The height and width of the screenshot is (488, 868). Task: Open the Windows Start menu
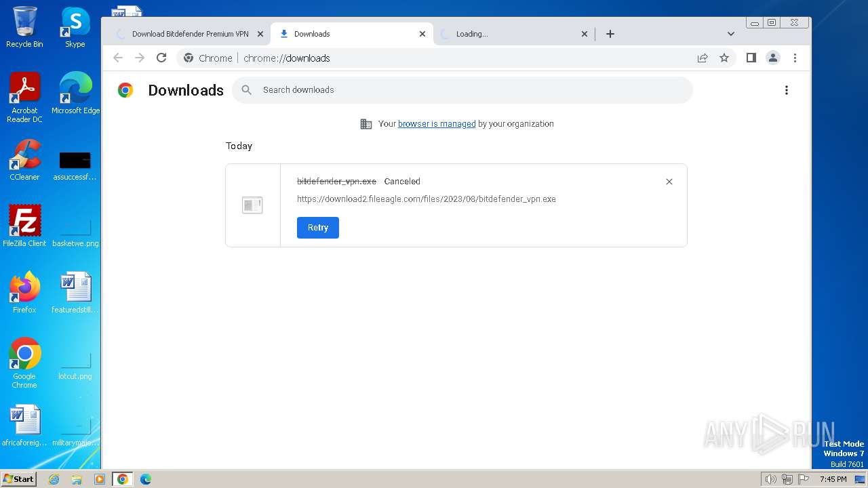point(19,479)
